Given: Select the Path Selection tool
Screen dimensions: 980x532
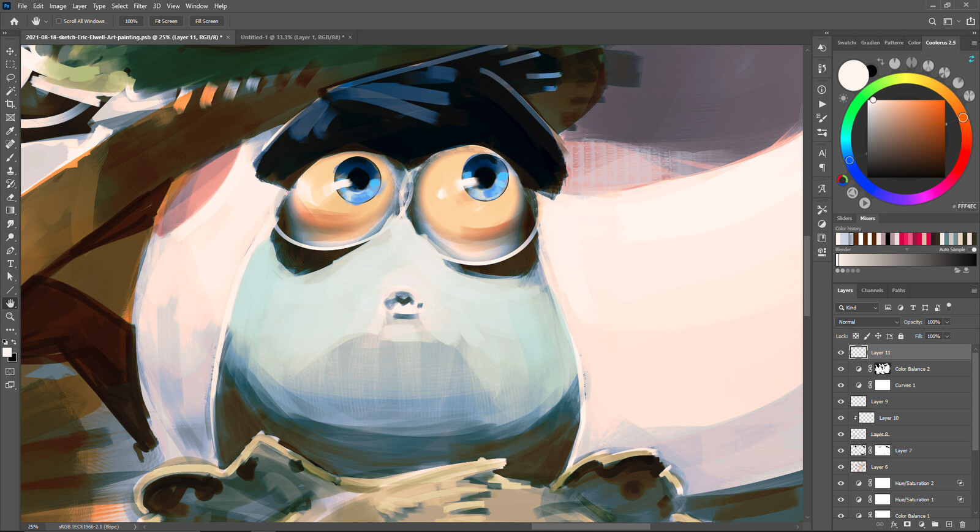Looking at the screenshot, I should click(10, 277).
